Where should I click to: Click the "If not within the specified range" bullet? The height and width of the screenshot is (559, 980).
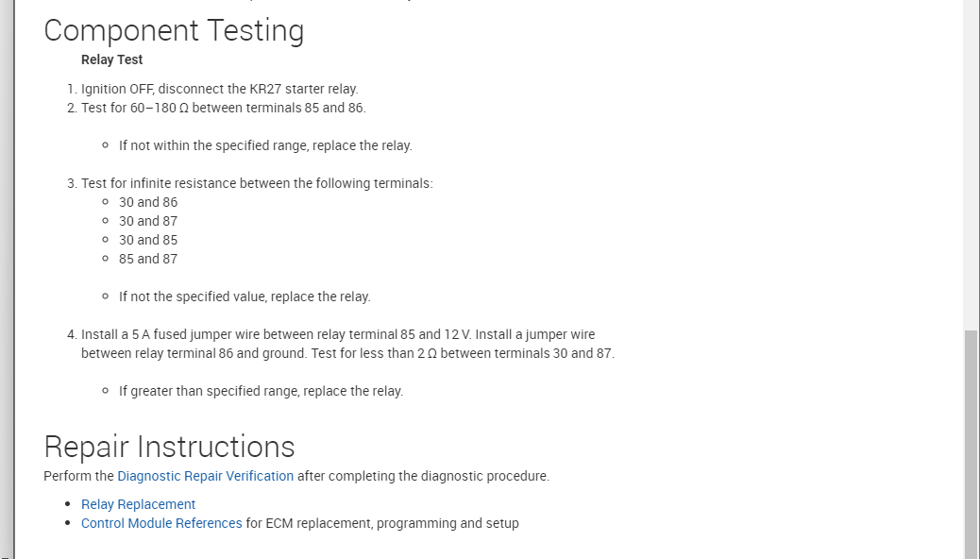point(265,145)
